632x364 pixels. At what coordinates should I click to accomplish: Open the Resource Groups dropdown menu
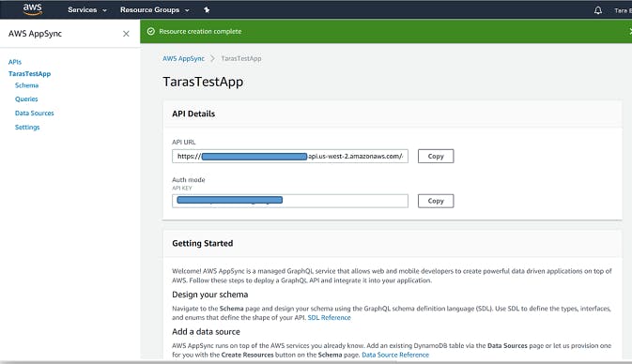tap(154, 9)
